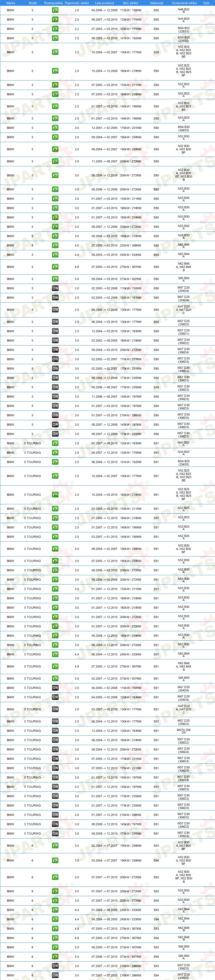The image size is (215, 980).
Task: Click the Rodzaj paliwa column header
Action: pyautogui.click(x=53, y=3)
